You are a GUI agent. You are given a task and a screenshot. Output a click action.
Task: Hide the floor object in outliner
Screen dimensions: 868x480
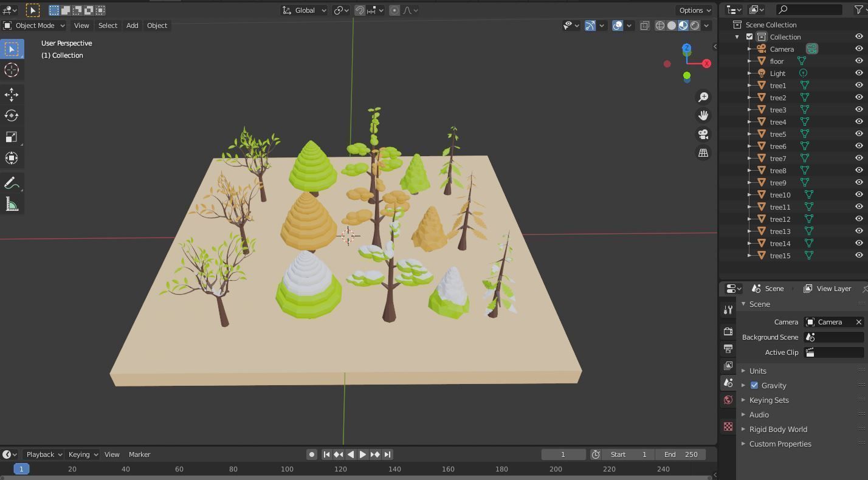(x=859, y=61)
